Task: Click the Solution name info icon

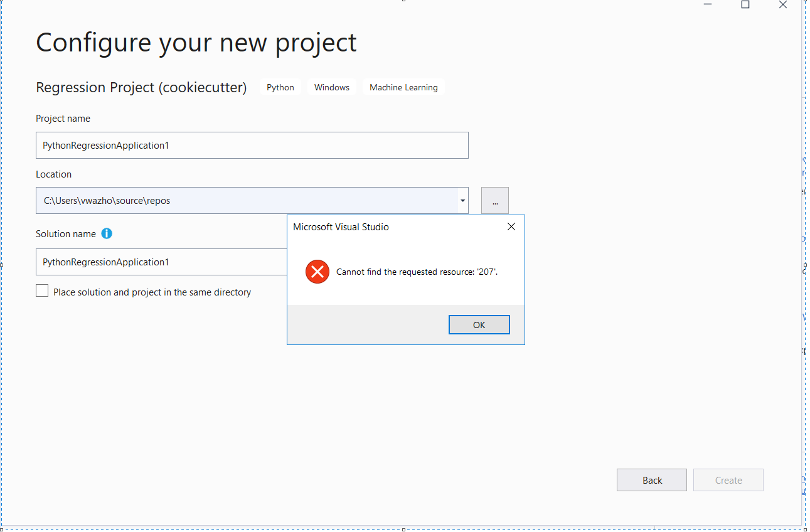Action: (107, 233)
